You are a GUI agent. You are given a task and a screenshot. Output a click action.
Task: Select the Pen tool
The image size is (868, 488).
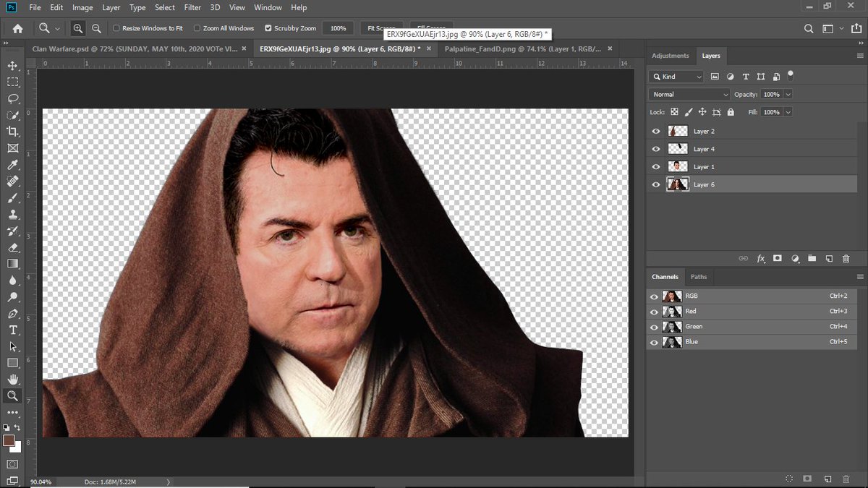point(12,314)
